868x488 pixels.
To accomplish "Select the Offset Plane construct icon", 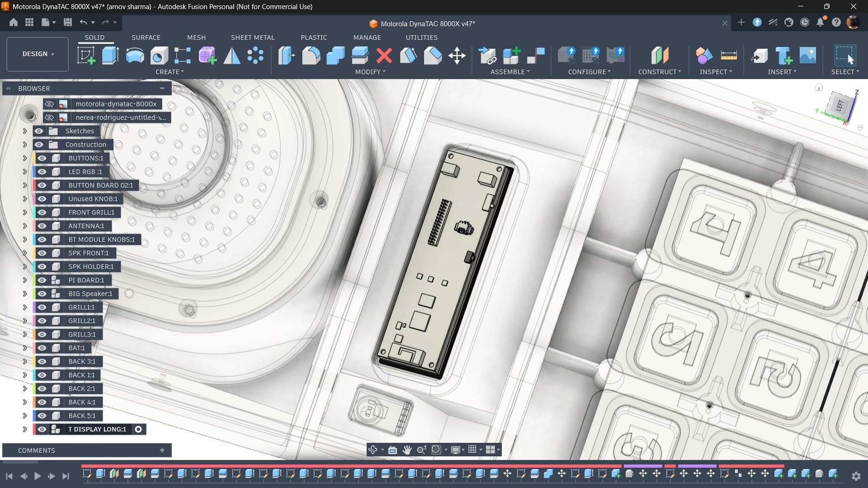I will pyautogui.click(x=660, y=56).
